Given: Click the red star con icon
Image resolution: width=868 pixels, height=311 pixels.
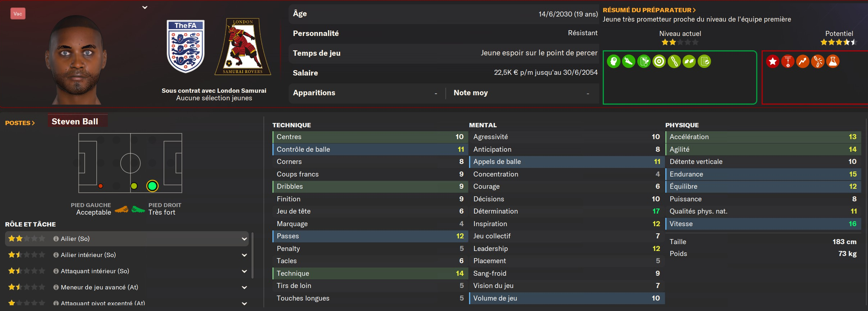Looking at the screenshot, I should click(772, 61).
